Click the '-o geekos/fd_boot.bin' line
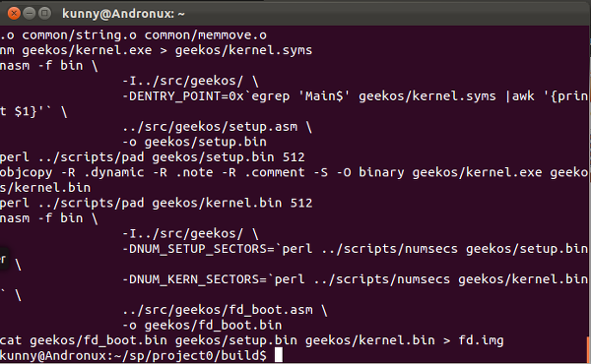 coord(202,326)
